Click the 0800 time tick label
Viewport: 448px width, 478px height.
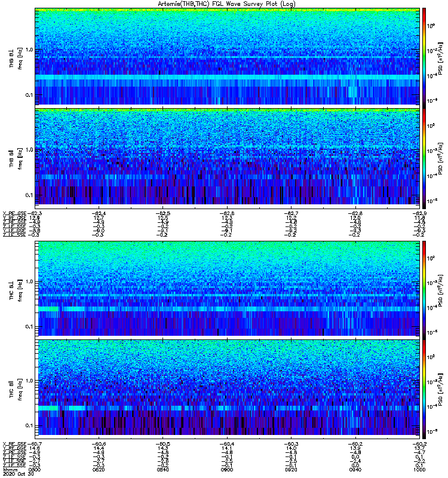point(35,470)
